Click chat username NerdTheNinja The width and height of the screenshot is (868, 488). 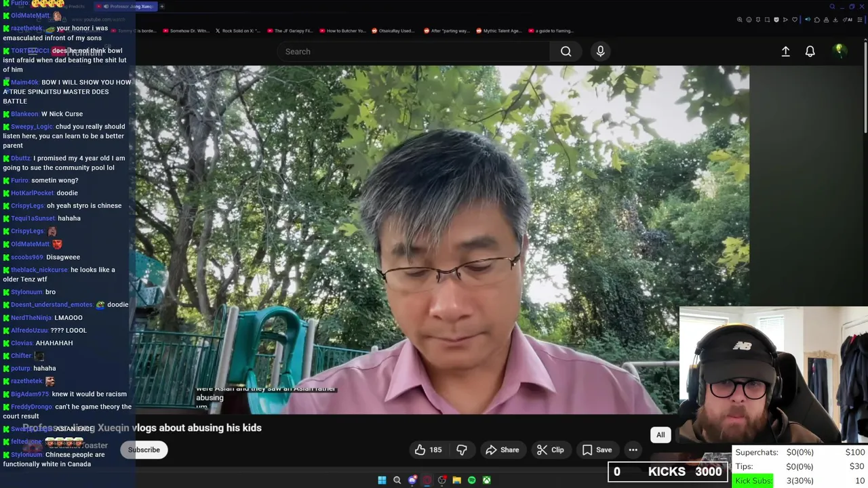31,318
